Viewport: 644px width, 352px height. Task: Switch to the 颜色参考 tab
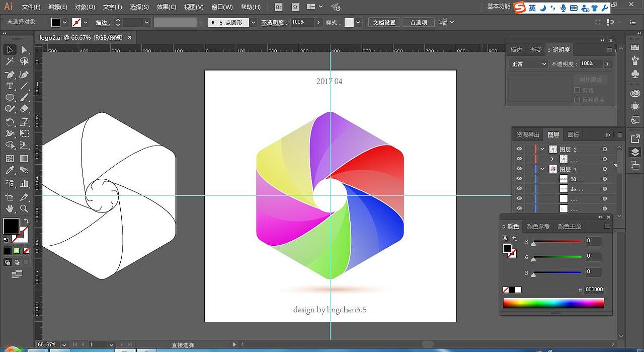[x=537, y=226]
